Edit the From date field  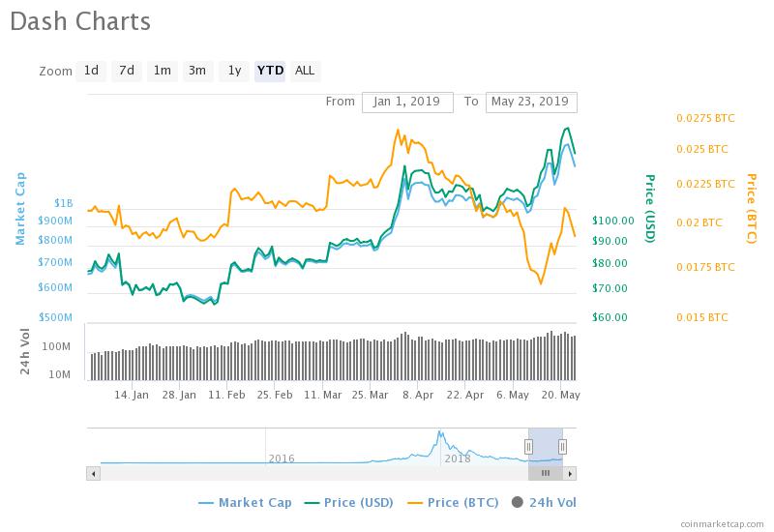point(407,103)
